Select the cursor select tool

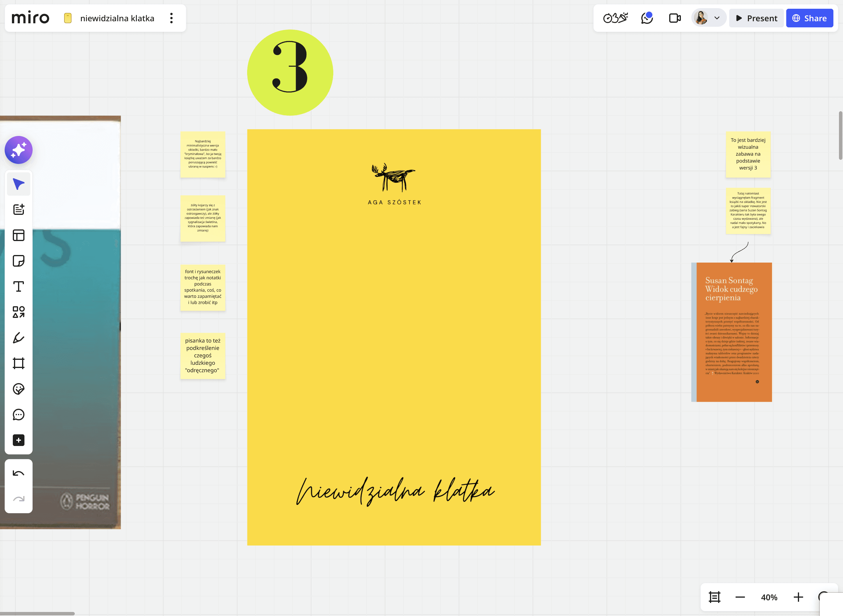pyautogui.click(x=19, y=184)
